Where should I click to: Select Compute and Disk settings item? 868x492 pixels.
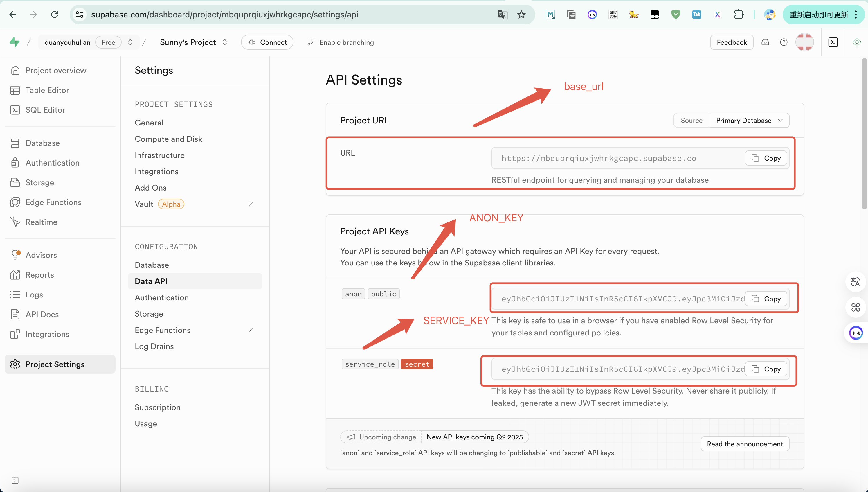click(x=168, y=139)
